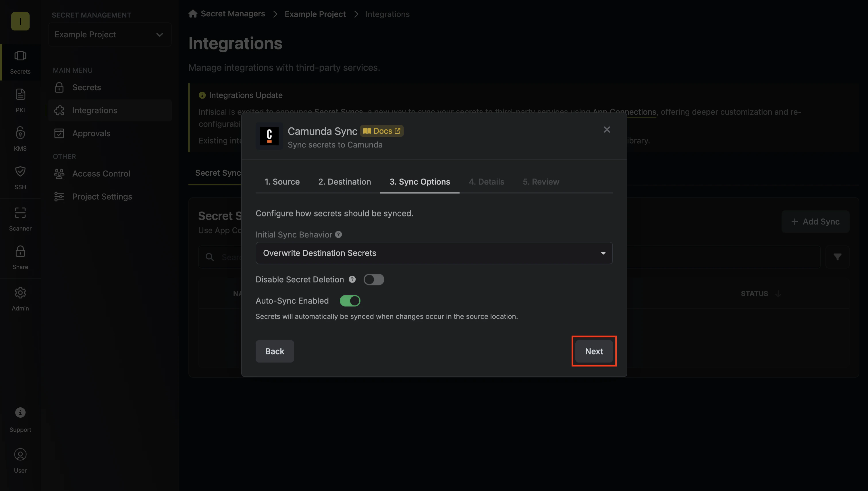Open the KMS section icon
Viewport: 868px width, 491px height.
click(x=20, y=139)
